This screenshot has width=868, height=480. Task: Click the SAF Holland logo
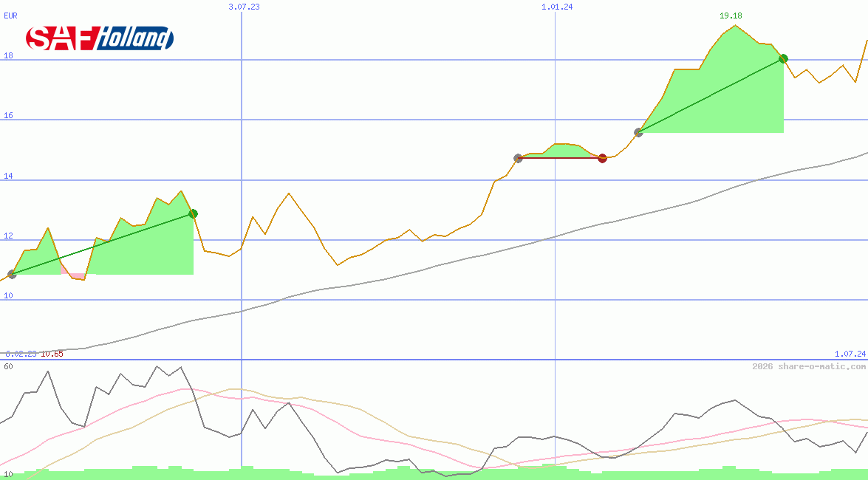[100, 38]
